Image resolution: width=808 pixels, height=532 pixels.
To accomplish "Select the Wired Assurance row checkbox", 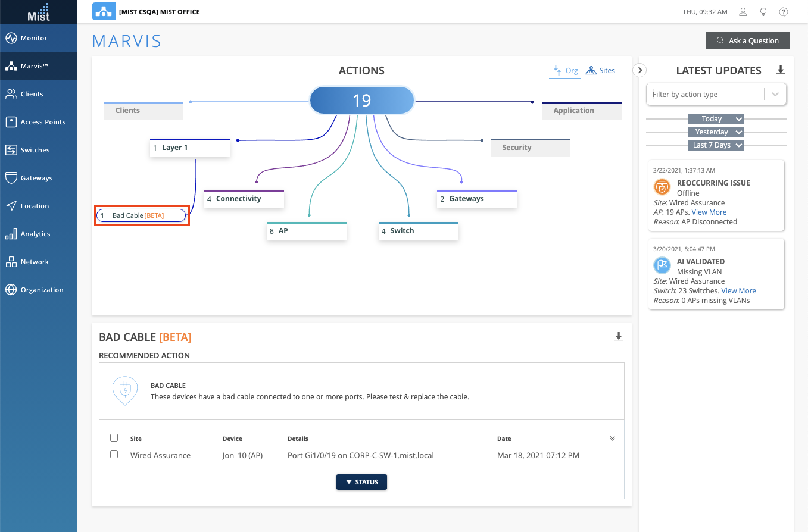I will [x=114, y=455].
